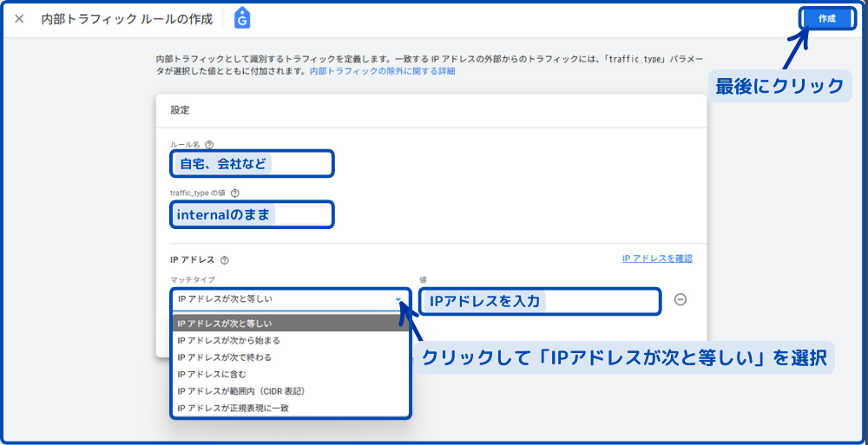This screenshot has height=445, width=868.
Task: Click help icon next to ルール名
Action: 209,145
